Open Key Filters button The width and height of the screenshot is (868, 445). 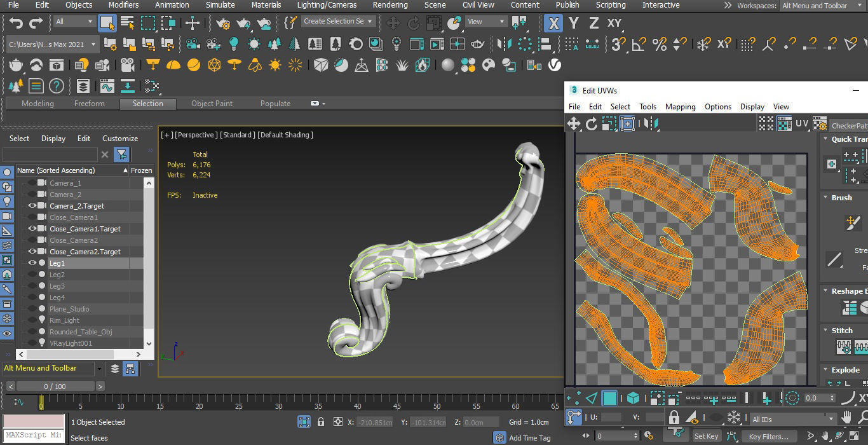[768, 436]
